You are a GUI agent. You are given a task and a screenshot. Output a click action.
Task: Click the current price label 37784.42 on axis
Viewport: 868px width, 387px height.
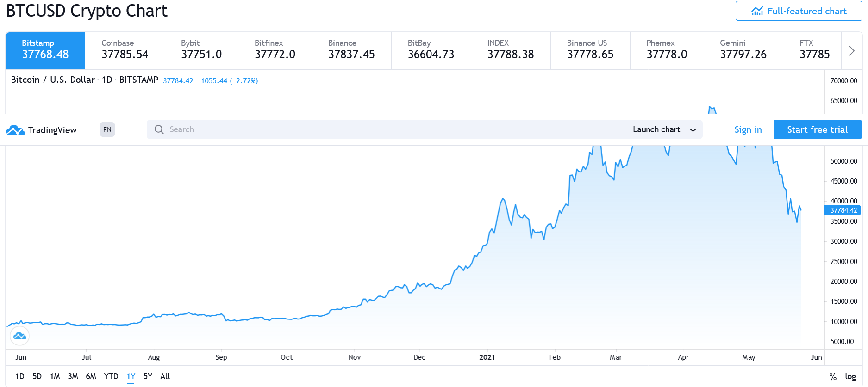point(843,210)
